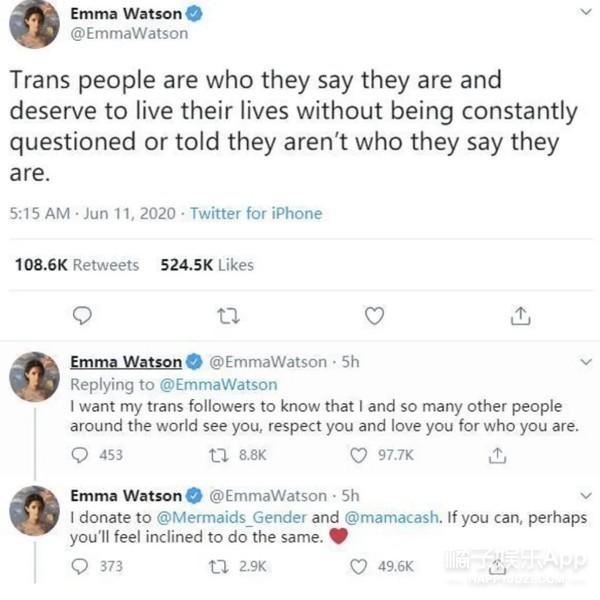Screen dimensions: 600x600
Task: Share the main tweet
Action: (x=519, y=316)
